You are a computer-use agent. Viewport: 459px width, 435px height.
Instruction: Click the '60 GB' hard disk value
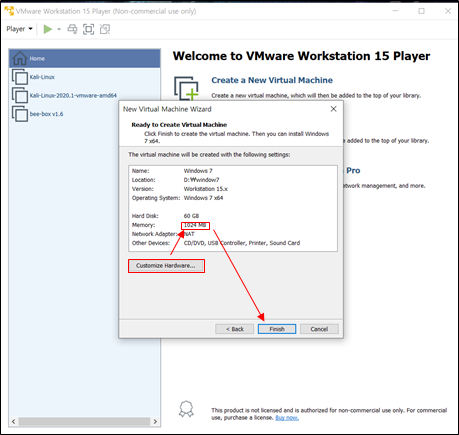pos(191,216)
